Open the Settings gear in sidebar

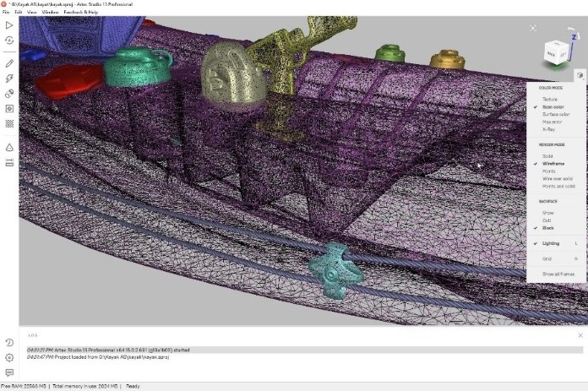8,357
